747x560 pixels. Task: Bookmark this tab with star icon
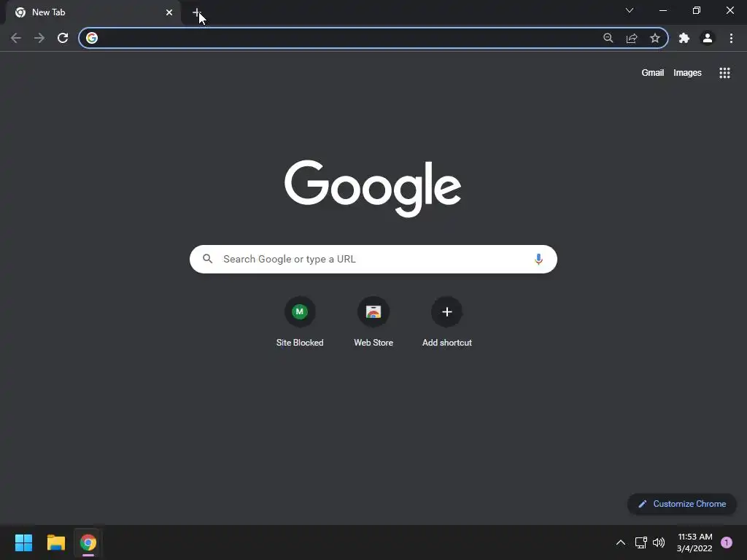[x=655, y=38]
